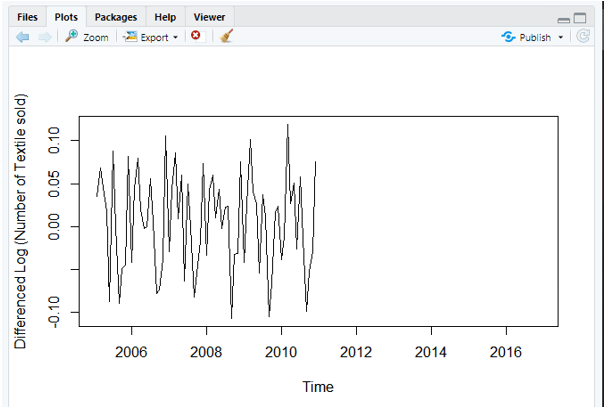
Task: Switch to the Files tab
Action: click(x=27, y=17)
